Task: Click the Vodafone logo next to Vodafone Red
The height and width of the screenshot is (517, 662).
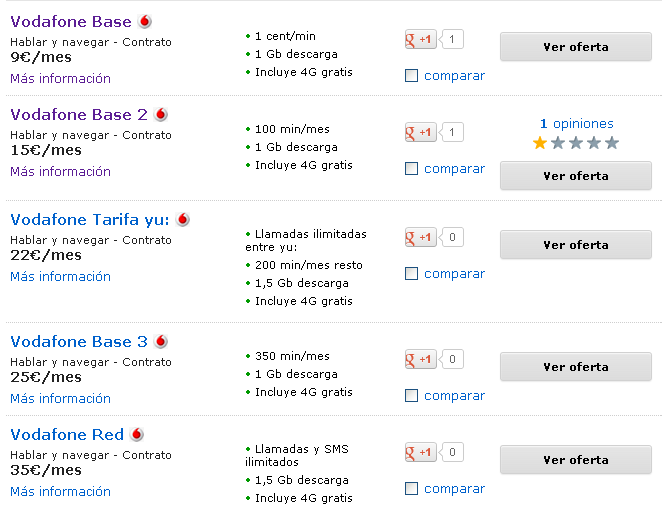Action: [x=137, y=434]
